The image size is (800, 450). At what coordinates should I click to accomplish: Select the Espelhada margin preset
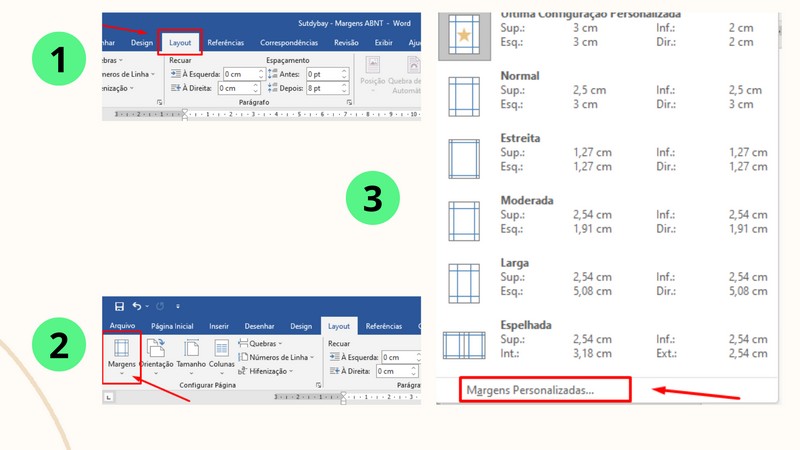tap(607, 346)
